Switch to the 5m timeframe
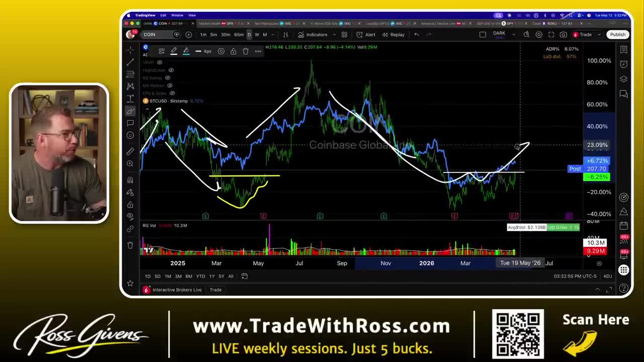 (214, 35)
